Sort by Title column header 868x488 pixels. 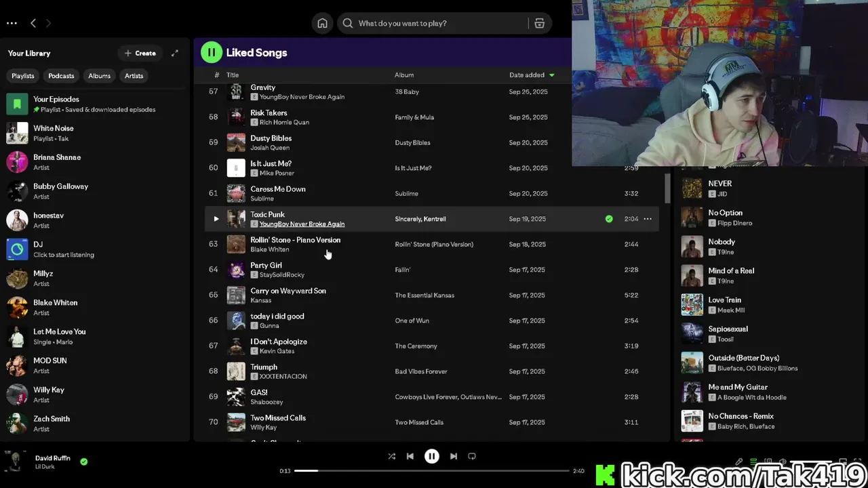233,75
